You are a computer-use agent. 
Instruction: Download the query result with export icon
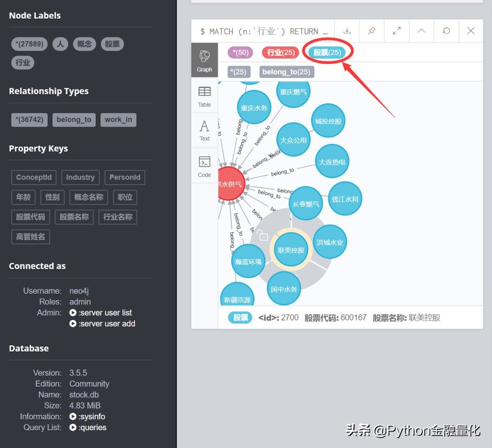click(347, 31)
